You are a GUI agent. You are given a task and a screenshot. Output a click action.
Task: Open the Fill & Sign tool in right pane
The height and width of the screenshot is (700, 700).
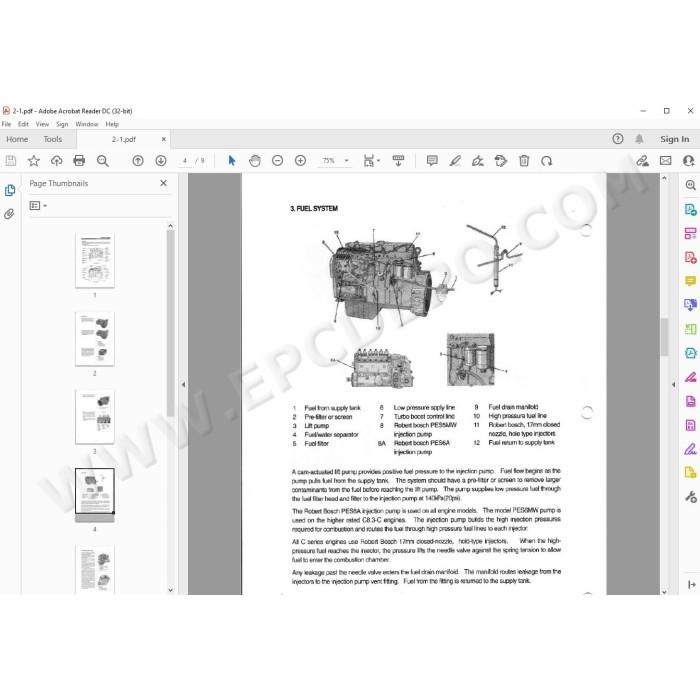pos(690,449)
